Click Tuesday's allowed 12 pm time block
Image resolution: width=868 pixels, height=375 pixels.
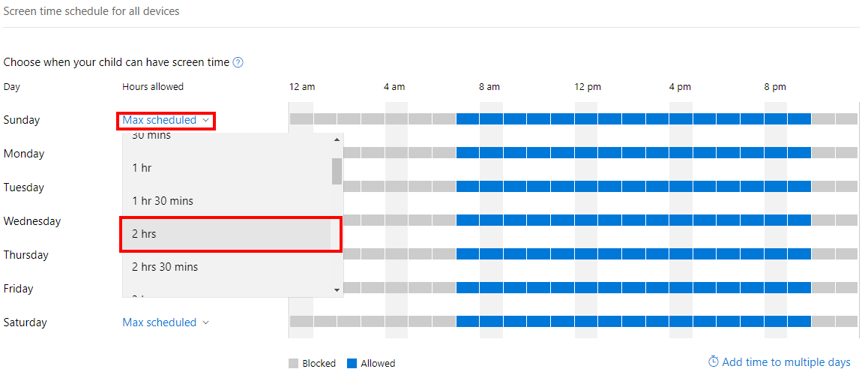[585, 187]
